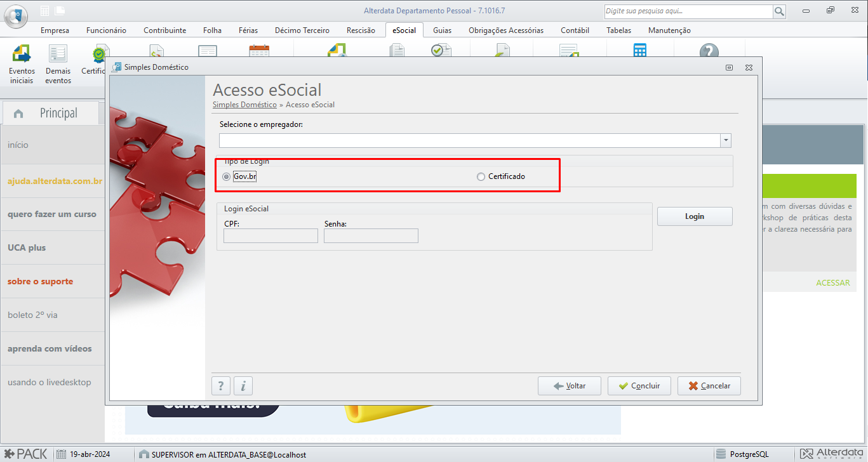Click 'quero fazer um curso' sidebar item
Screen dimensions: 868x462
pos(52,214)
